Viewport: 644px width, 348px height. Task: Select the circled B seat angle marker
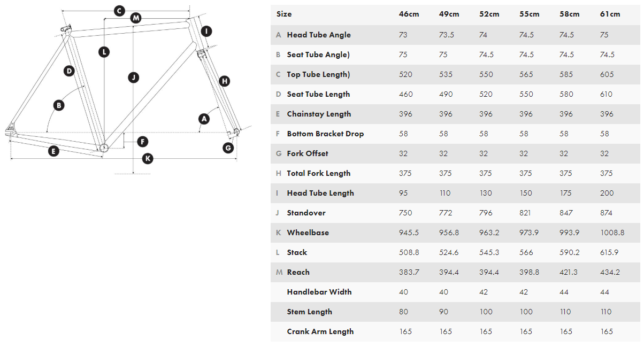(x=59, y=105)
